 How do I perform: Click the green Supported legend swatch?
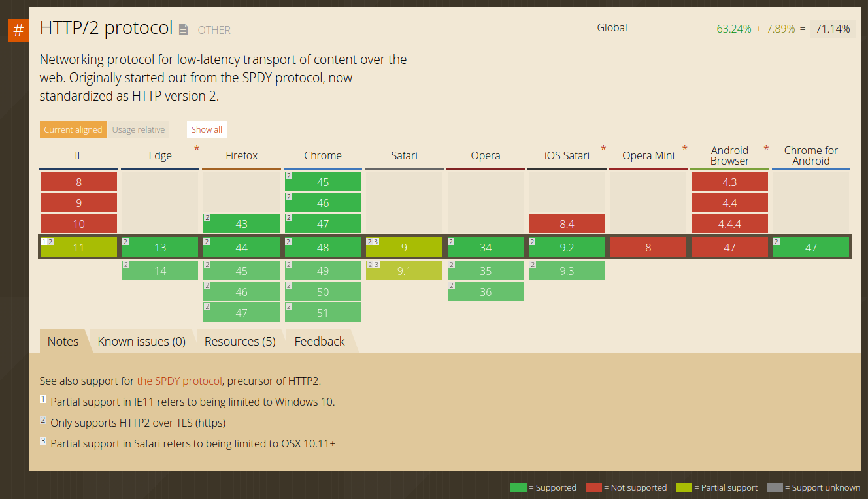[x=518, y=487]
